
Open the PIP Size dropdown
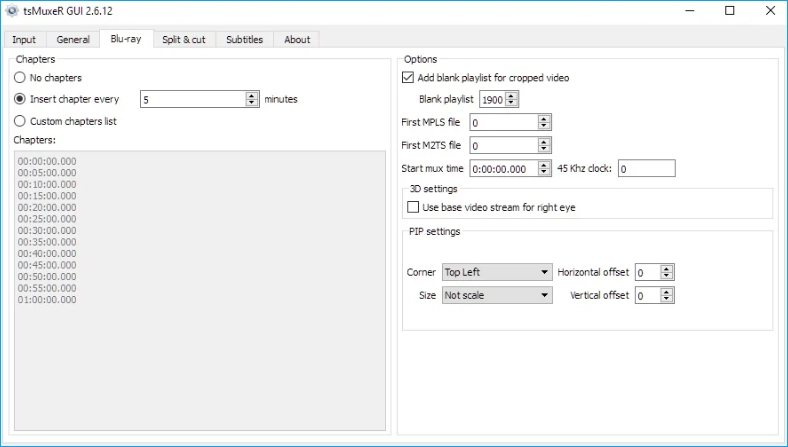[x=497, y=295]
